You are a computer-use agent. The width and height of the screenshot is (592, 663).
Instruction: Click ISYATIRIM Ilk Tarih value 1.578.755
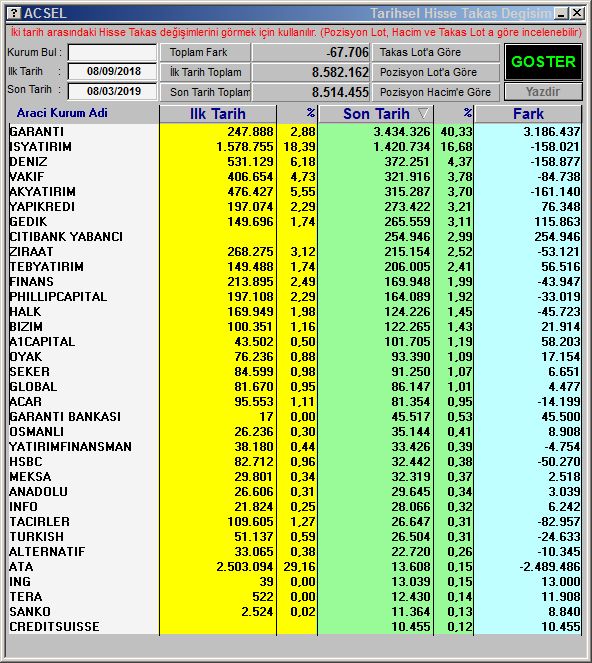click(x=245, y=147)
